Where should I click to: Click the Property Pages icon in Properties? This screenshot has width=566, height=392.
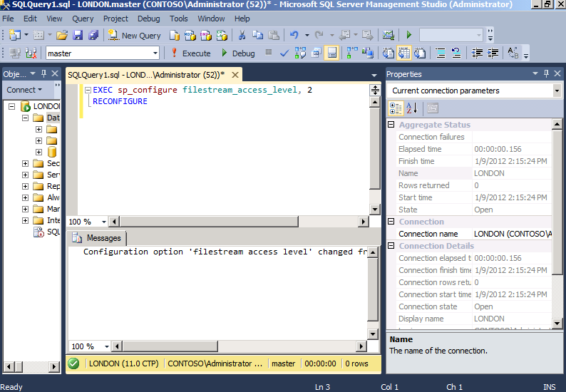click(433, 108)
